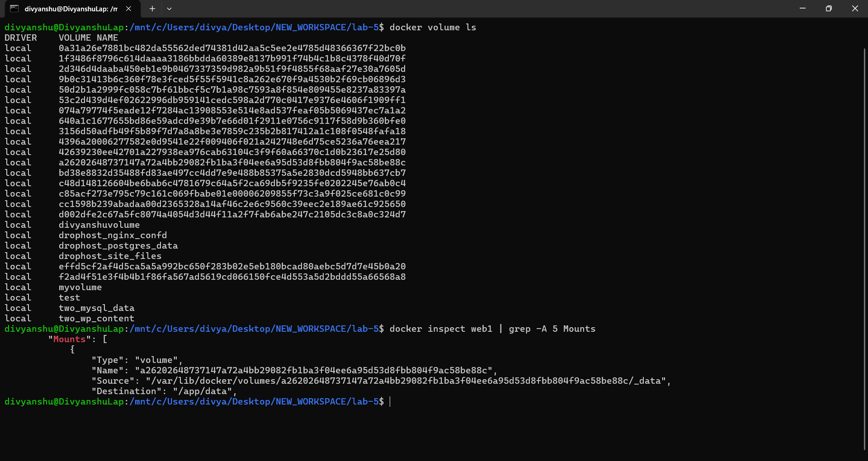This screenshot has width=868, height=461.
Task: Click the drophost_site_files volume entry
Action: click(110, 256)
